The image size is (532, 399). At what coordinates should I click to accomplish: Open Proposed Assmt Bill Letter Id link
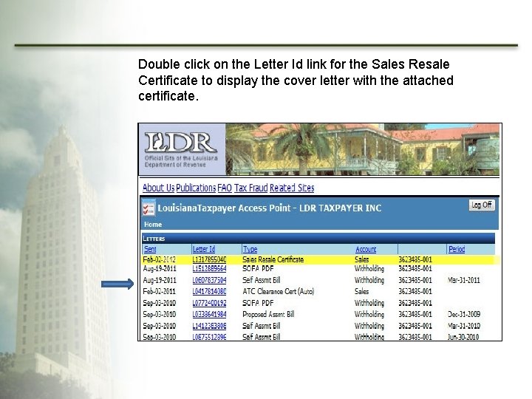click(x=209, y=314)
